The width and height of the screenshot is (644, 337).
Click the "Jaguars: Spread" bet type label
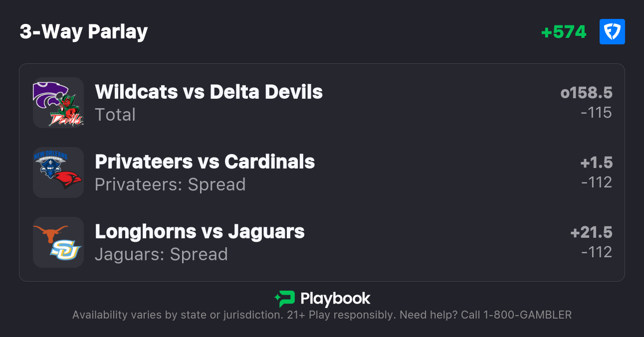point(161,254)
